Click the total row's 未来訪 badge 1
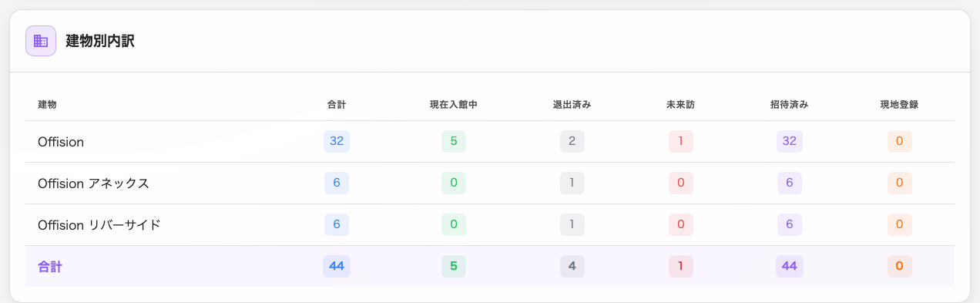Screen dimensions: 980x303 (681, 266)
